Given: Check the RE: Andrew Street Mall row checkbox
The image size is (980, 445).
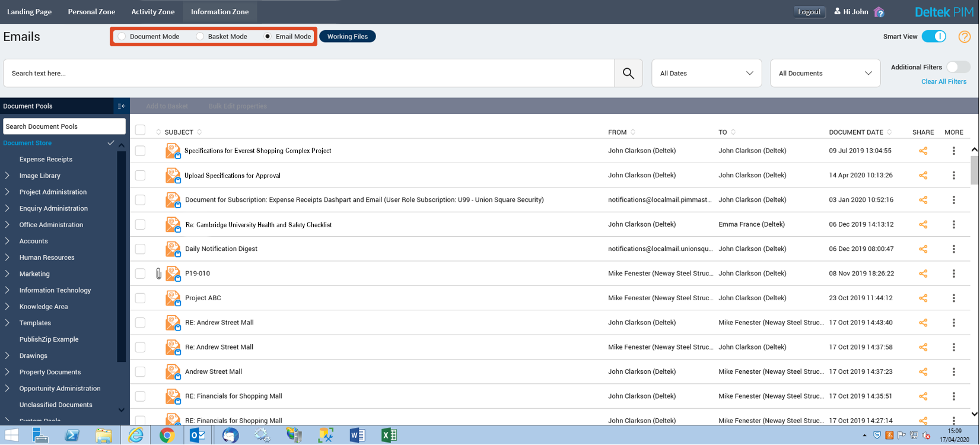Looking at the screenshot, I should coord(140,323).
